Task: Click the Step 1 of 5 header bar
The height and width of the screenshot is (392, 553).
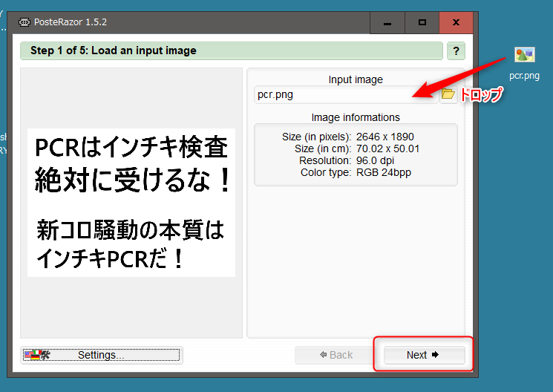Action: click(x=232, y=51)
